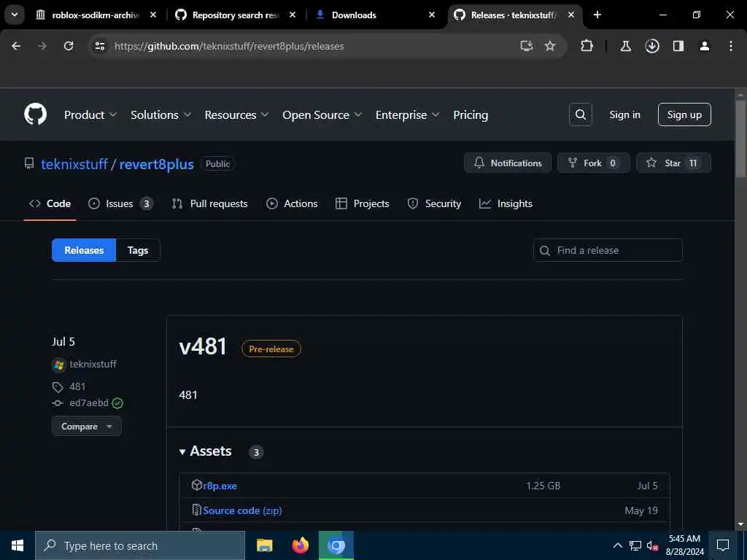747x560 pixels.
Task: Expand the Open Source menu
Action: (x=322, y=114)
